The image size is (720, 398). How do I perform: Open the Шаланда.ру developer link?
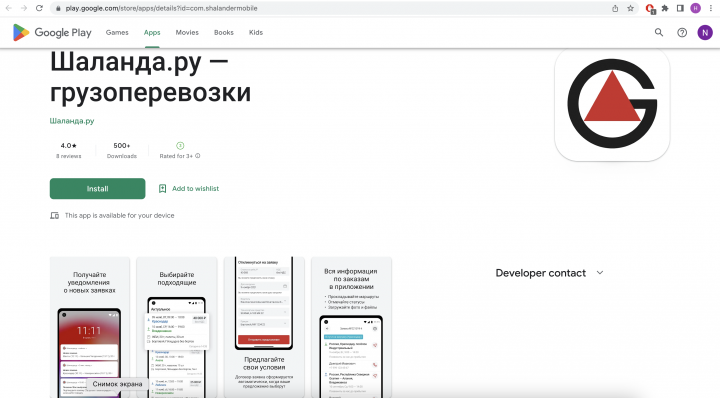pyautogui.click(x=72, y=121)
